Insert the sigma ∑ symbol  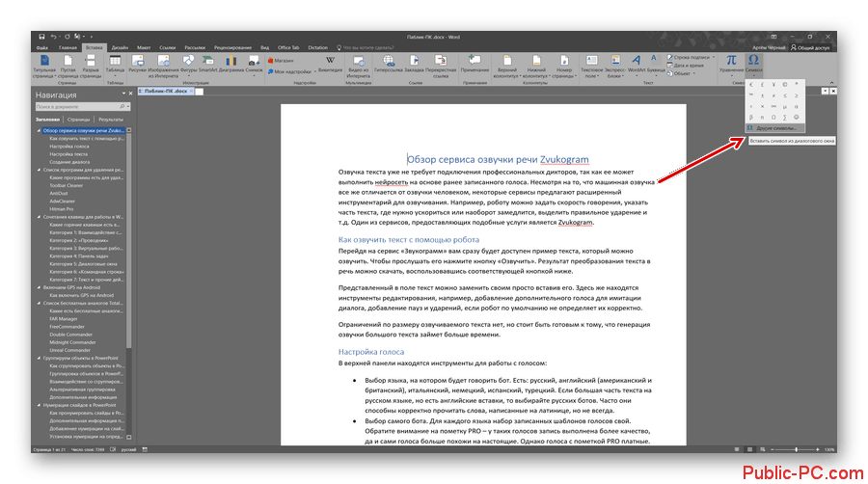point(784,118)
